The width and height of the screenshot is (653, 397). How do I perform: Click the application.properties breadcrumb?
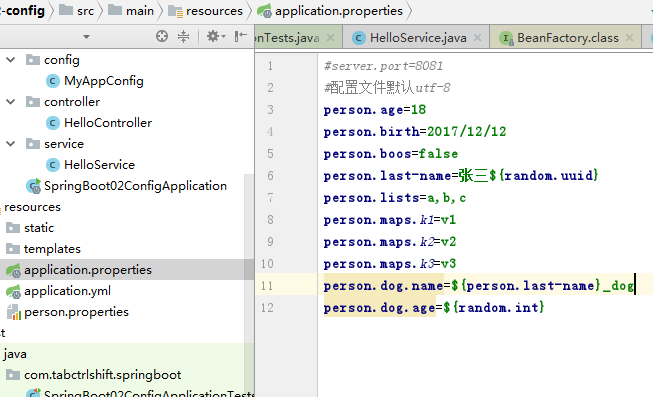(339, 11)
